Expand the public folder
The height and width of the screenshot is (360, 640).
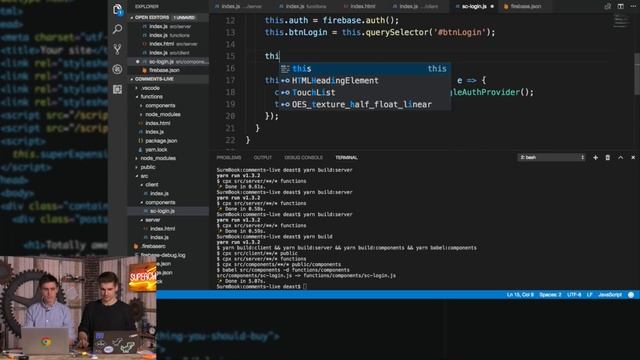[x=147, y=167]
